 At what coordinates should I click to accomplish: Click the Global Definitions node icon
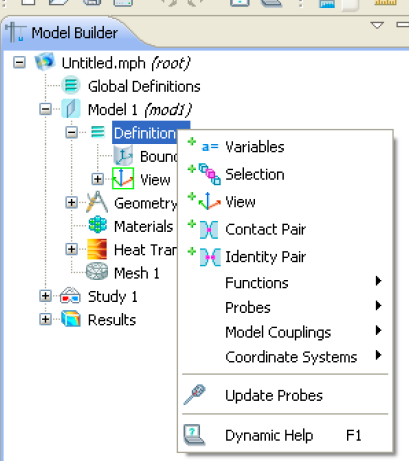[x=71, y=85]
